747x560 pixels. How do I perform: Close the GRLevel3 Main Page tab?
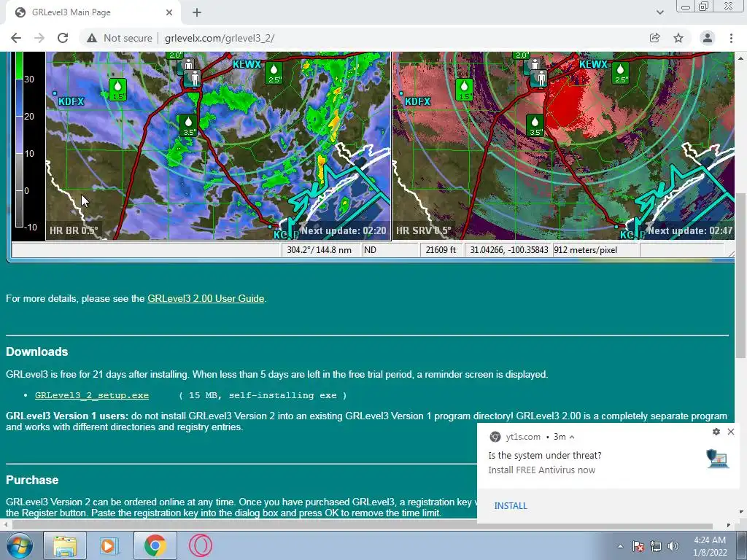(x=169, y=12)
